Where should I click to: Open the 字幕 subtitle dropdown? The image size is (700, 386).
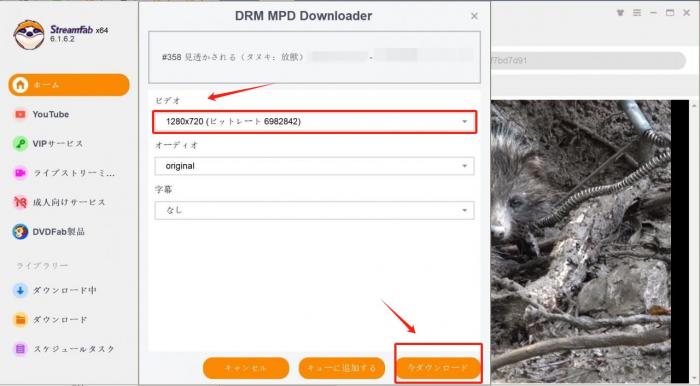[x=315, y=210]
